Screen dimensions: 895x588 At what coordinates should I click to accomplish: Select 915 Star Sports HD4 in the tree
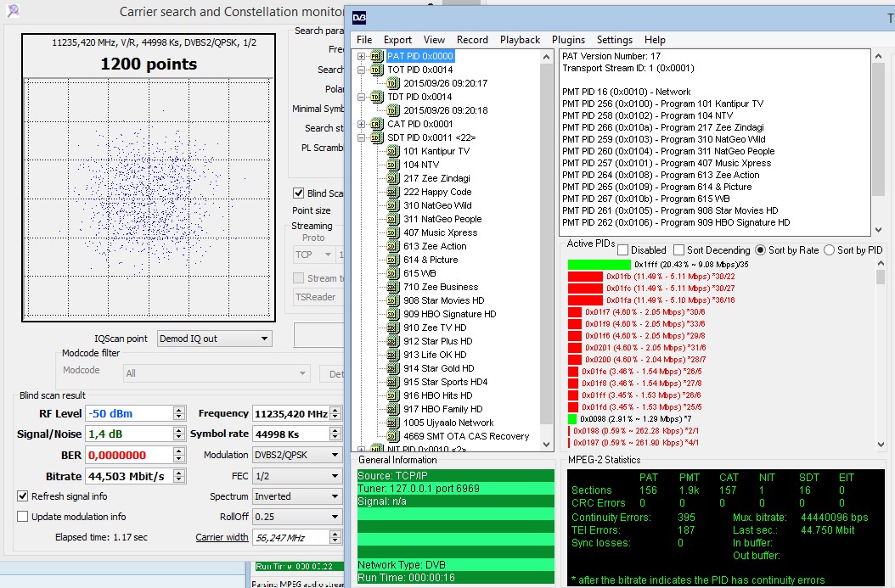pyautogui.click(x=445, y=382)
